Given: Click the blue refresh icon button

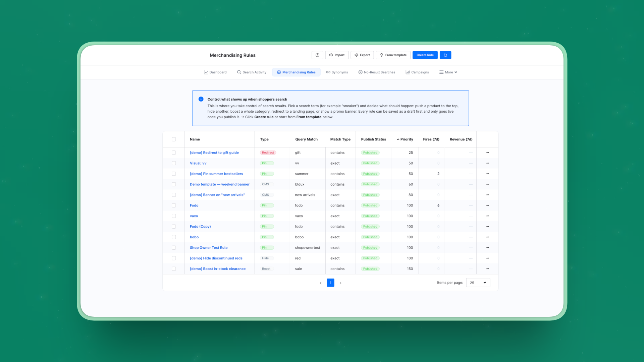Looking at the screenshot, I should 445,55.
